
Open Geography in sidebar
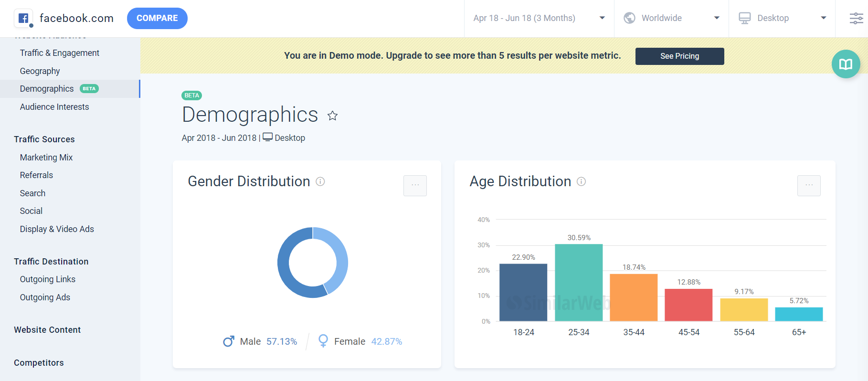40,71
